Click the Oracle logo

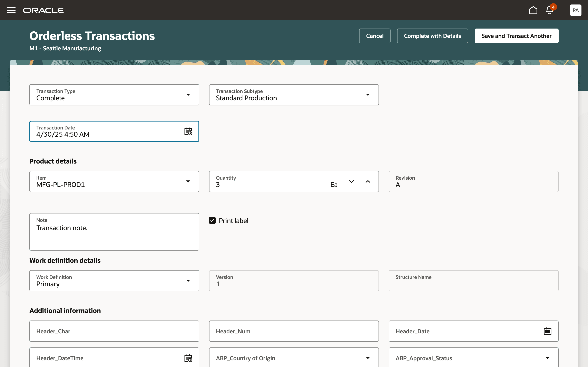coord(43,10)
